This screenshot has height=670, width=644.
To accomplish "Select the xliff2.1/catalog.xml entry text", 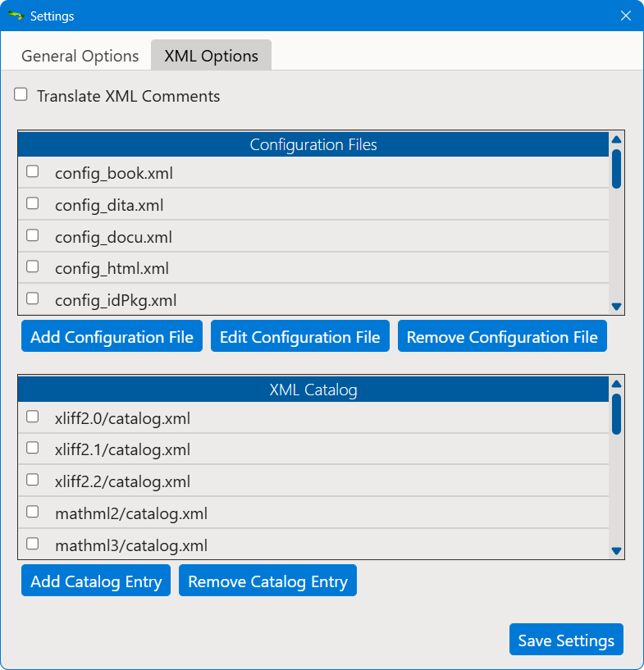I will tap(122, 449).
